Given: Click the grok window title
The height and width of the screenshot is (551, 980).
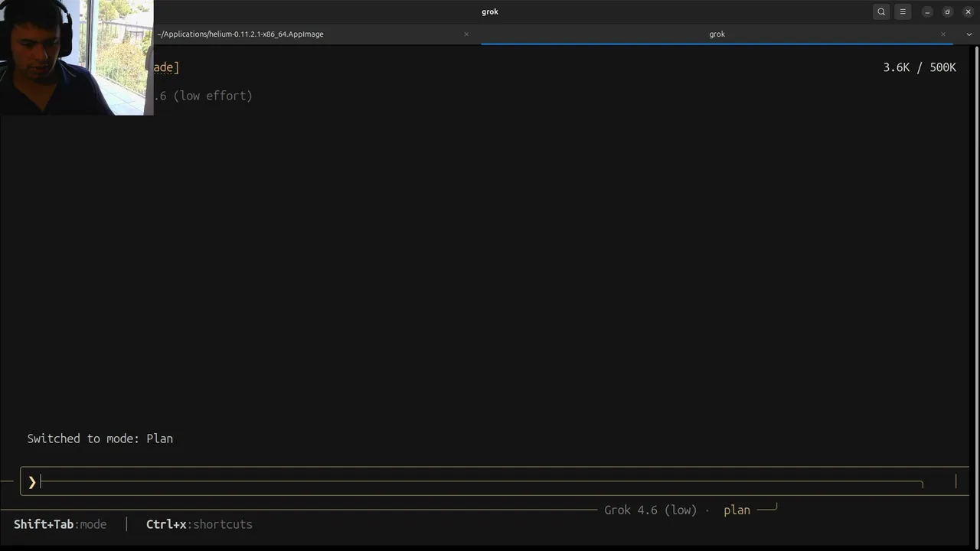Looking at the screenshot, I should tap(490, 11).
